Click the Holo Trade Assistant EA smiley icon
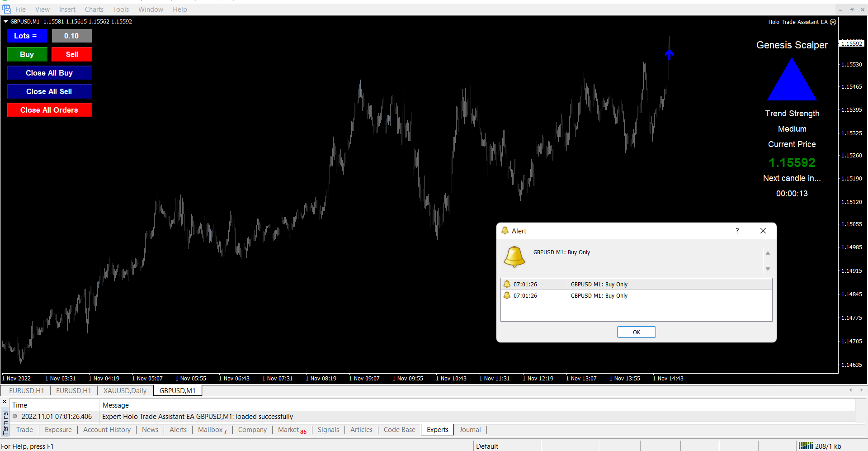This screenshot has width=868, height=451. [x=833, y=22]
